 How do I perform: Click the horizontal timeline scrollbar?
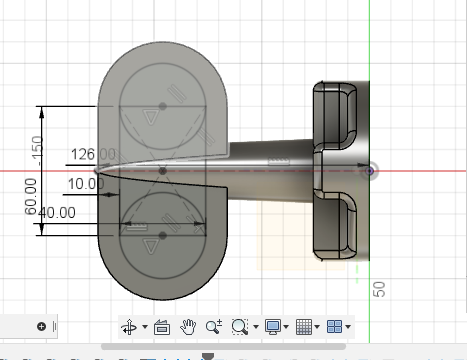coord(223,347)
